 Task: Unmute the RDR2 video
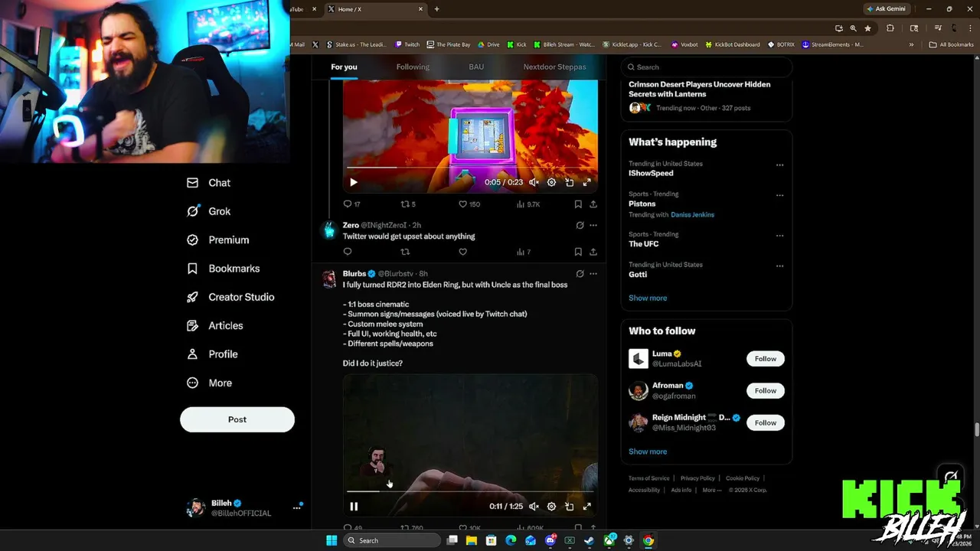tap(534, 506)
